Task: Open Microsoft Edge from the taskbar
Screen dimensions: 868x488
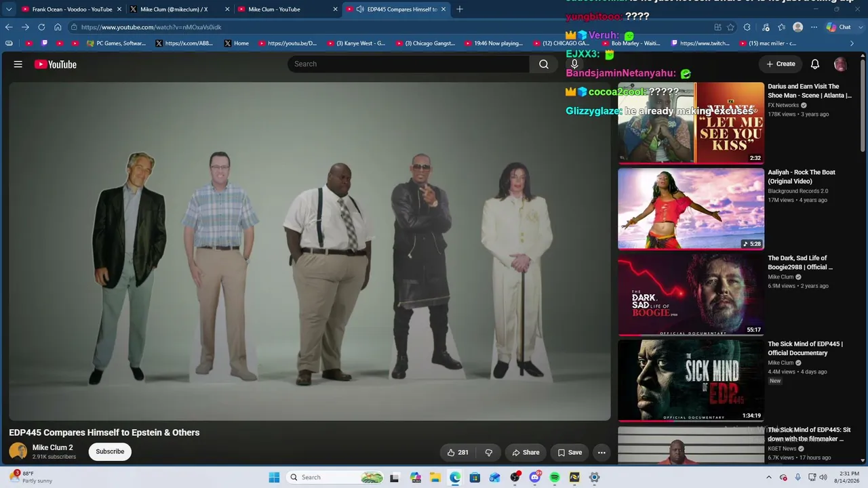Action: pyautogui.click(x=455, y=477)
